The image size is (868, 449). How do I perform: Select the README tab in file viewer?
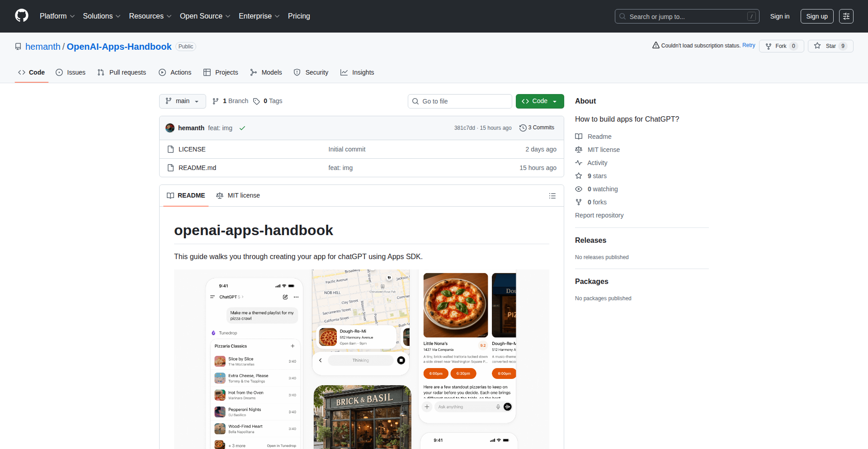click(186, 196)
